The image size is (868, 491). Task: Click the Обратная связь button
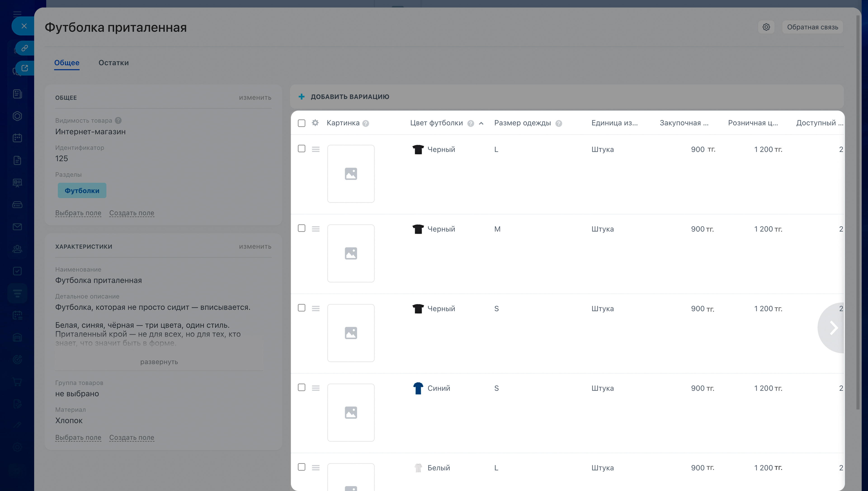click(x=812, y=27)
